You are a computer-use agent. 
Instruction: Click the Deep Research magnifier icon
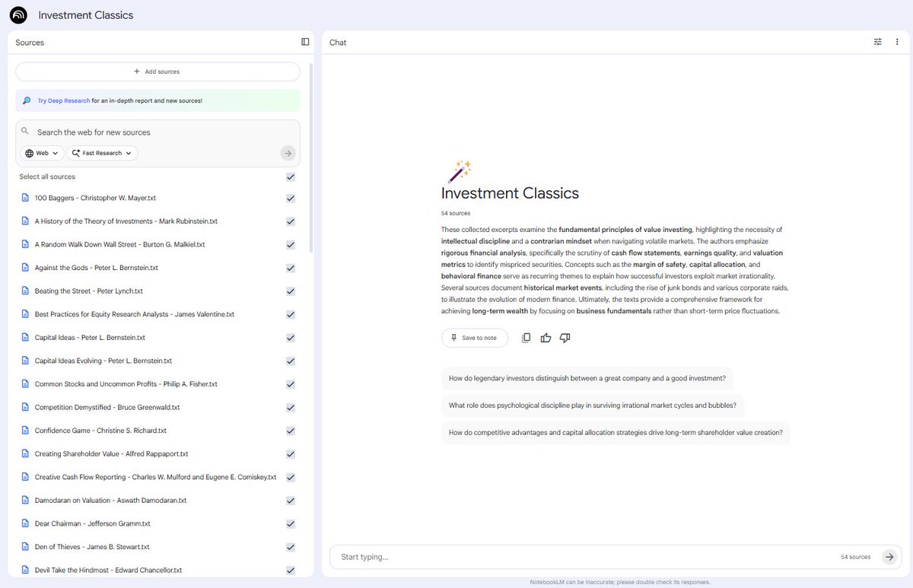[x=27, y=100]
